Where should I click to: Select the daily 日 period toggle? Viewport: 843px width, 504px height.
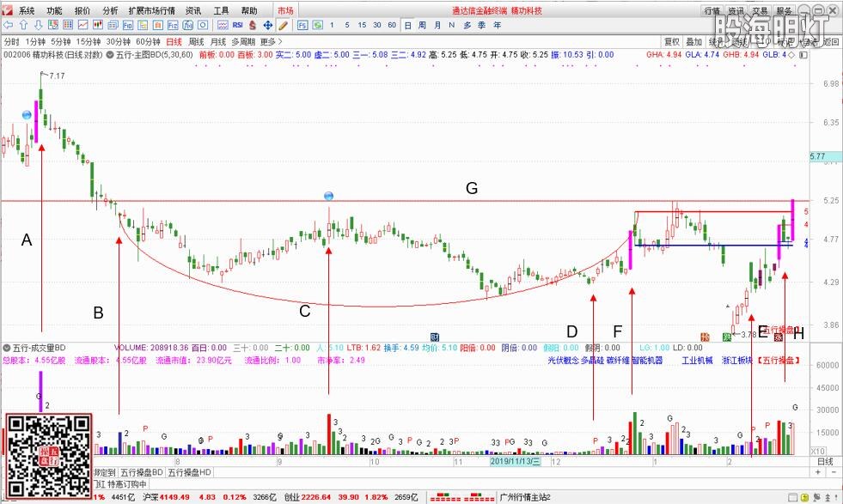pyautogui.click(x=407, y=25)
